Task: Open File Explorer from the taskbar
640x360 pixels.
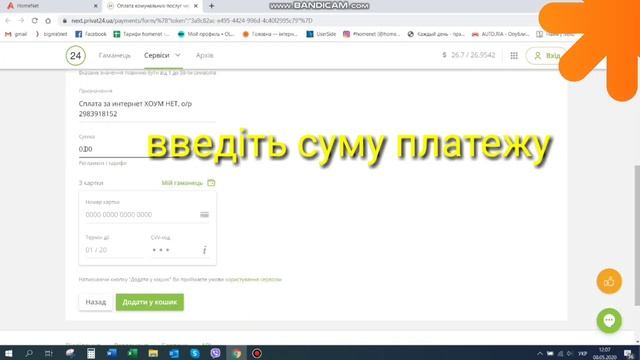Action: pos(153,353)
